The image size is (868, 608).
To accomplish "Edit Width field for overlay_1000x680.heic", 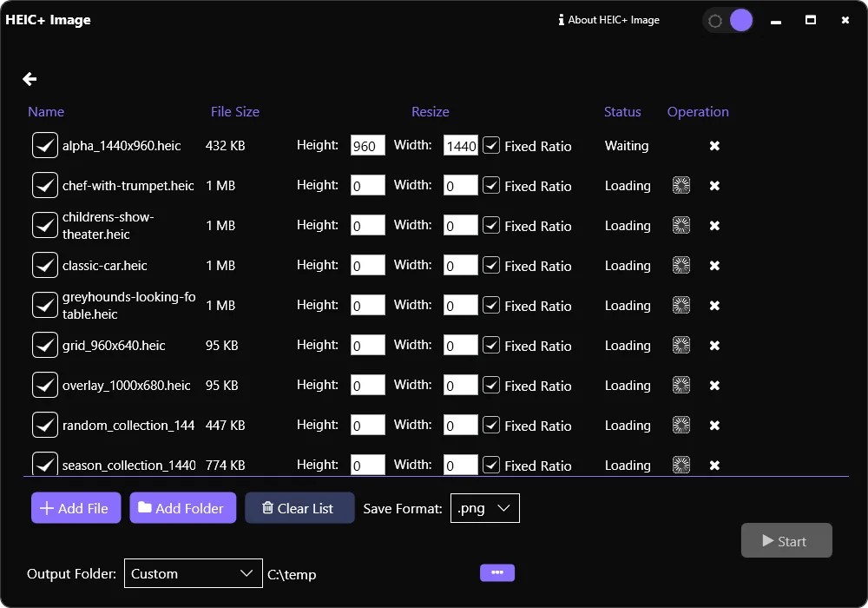I will pos(461,385).
